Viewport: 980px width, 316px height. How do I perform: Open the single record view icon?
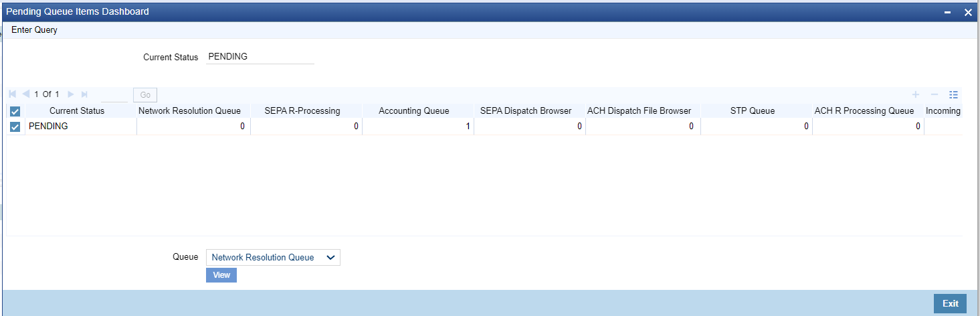click(954, 95)
